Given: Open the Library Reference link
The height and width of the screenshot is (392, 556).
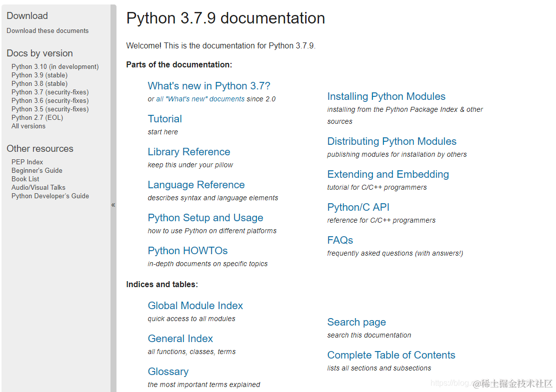Looking at the screenshot, I should coord(189,152).
